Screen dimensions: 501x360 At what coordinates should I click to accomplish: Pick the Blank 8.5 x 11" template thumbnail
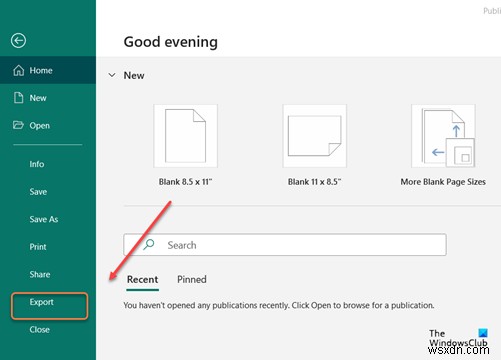coord(185,136)
